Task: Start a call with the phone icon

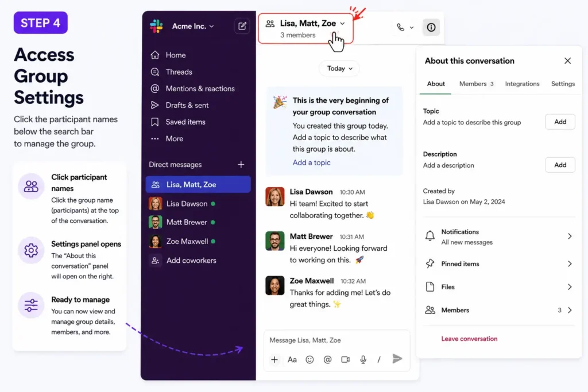Action: [x=400, y=27]
